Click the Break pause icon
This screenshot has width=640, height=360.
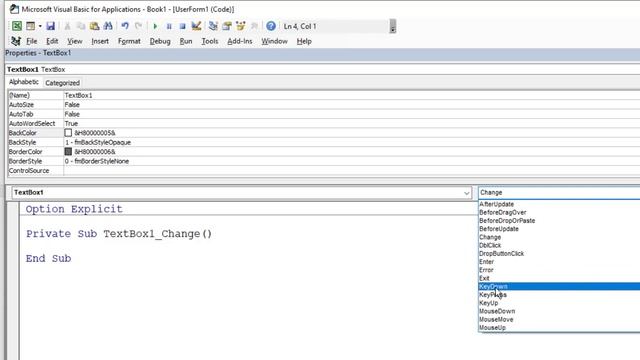[169, 26]
